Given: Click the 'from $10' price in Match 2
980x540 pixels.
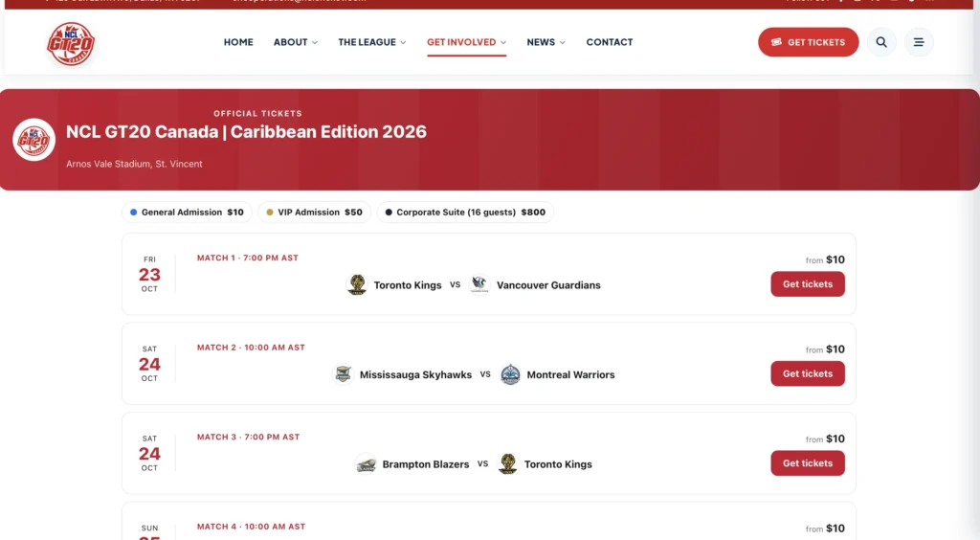Looking at the screenshot, I should tap(825, 349).
